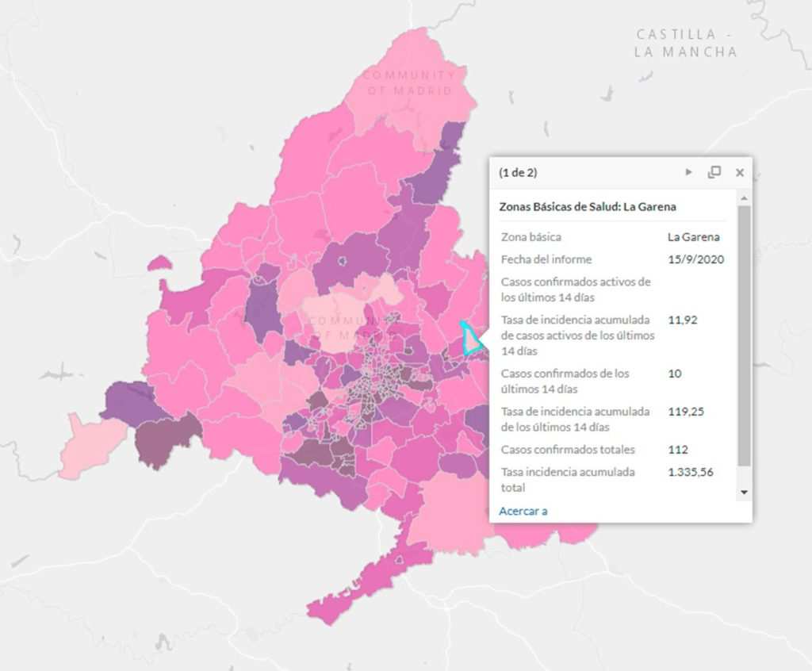
Task: Click the popup title 'Zonas Básicas de Salud'
Action: click(587, 206)
